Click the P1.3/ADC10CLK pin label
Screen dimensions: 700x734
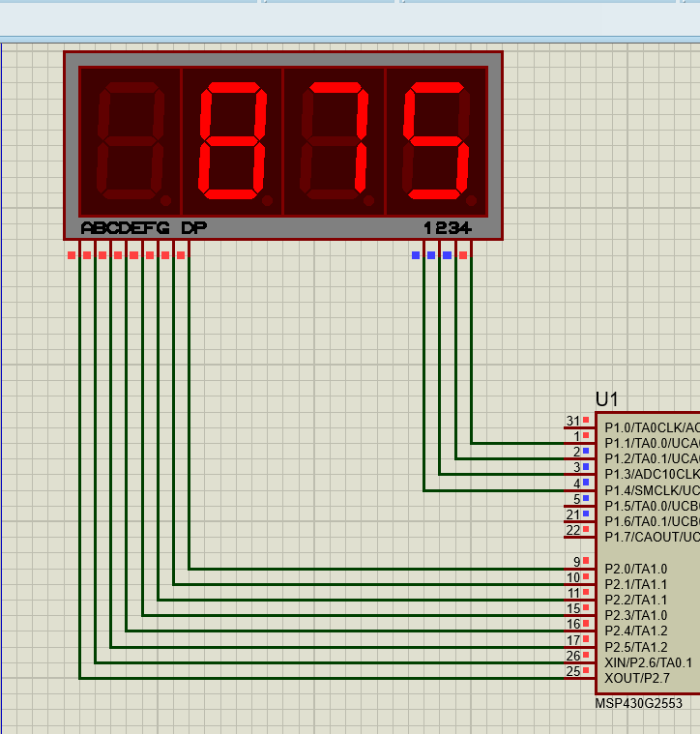point(652,474)
